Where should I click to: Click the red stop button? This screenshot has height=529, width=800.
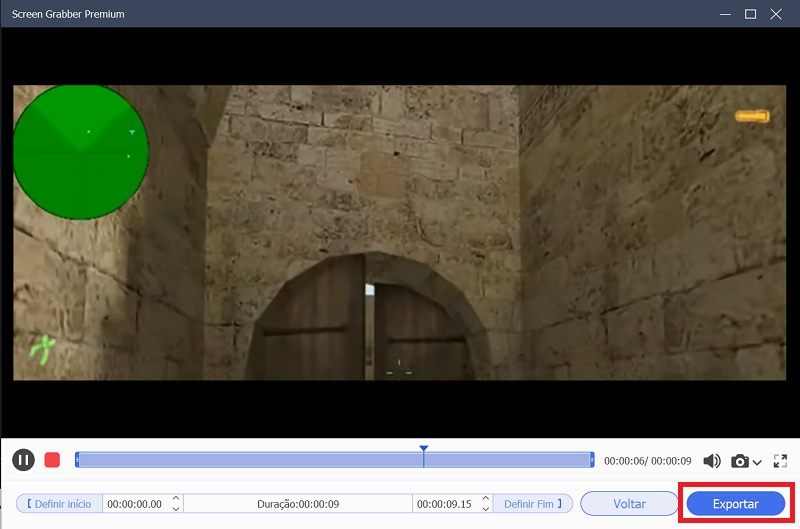(53, 460)
